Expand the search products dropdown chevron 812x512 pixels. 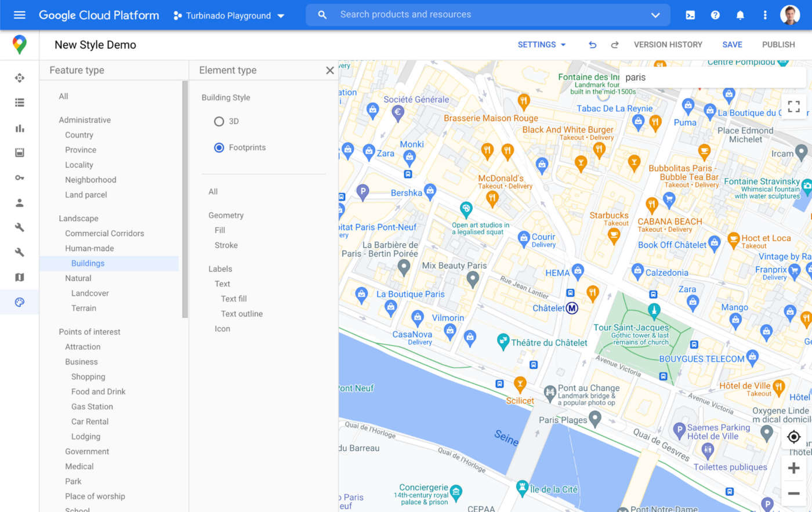(655, 14)
